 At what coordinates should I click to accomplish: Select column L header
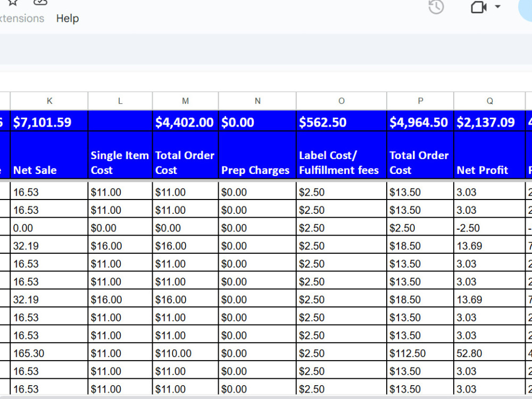(x=120, y=101)
